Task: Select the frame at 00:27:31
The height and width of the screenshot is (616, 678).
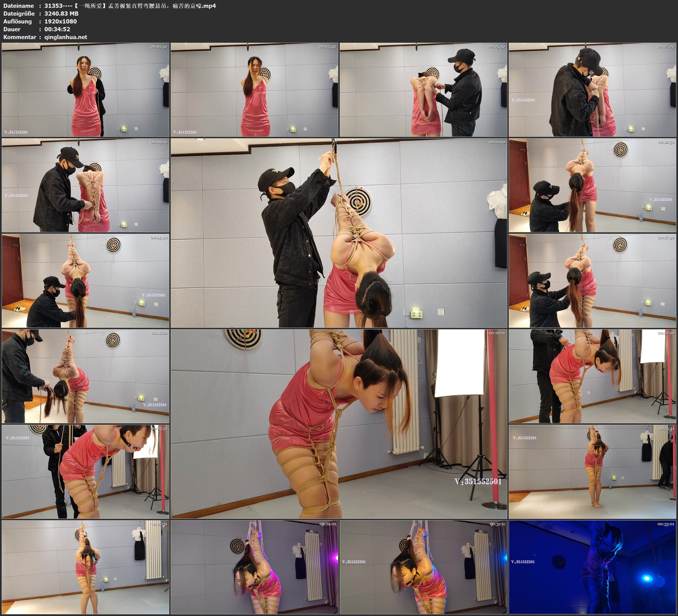Action: pyautogui.click(x=85, y=567)
